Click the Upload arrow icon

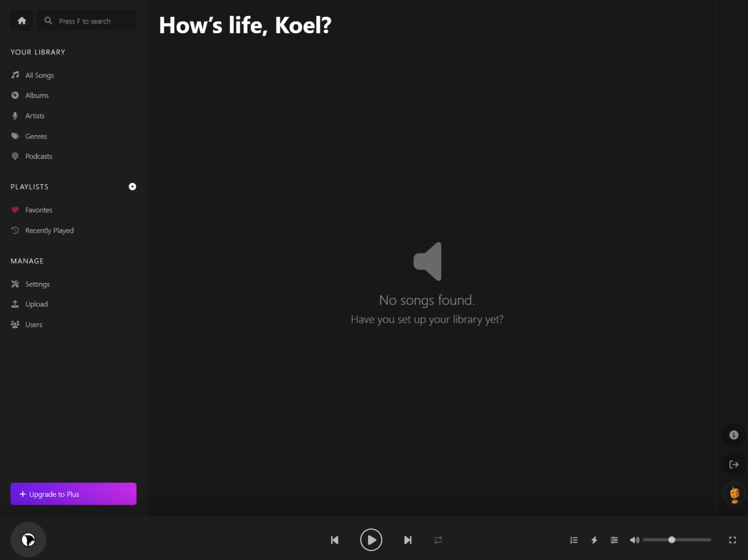point(15,304)
